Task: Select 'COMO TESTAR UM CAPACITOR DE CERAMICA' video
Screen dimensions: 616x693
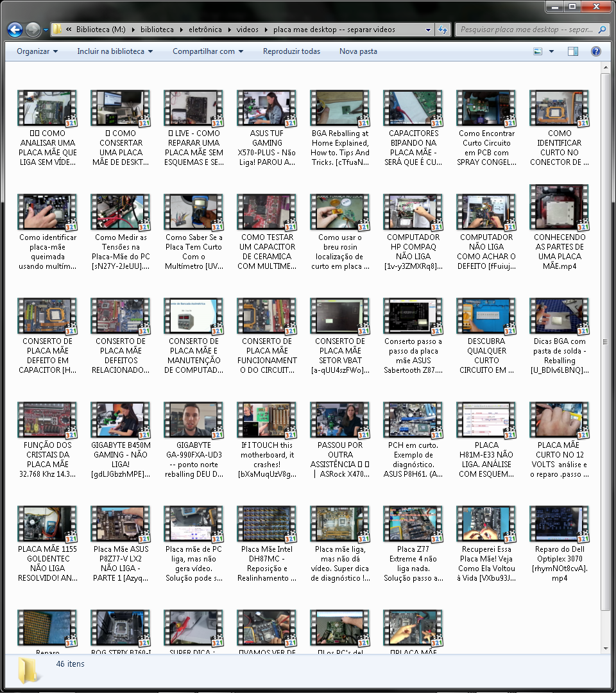Action: [x=266, y=232]
